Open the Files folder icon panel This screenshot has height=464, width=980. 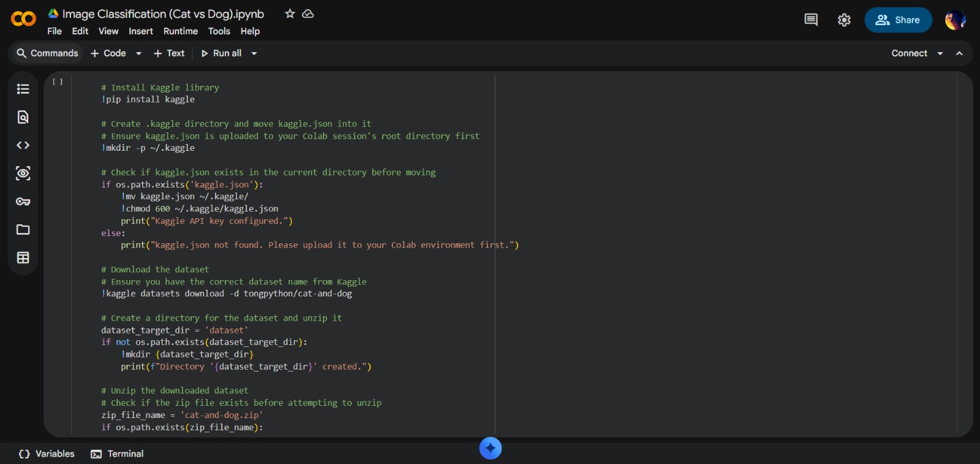coord(23,230)
